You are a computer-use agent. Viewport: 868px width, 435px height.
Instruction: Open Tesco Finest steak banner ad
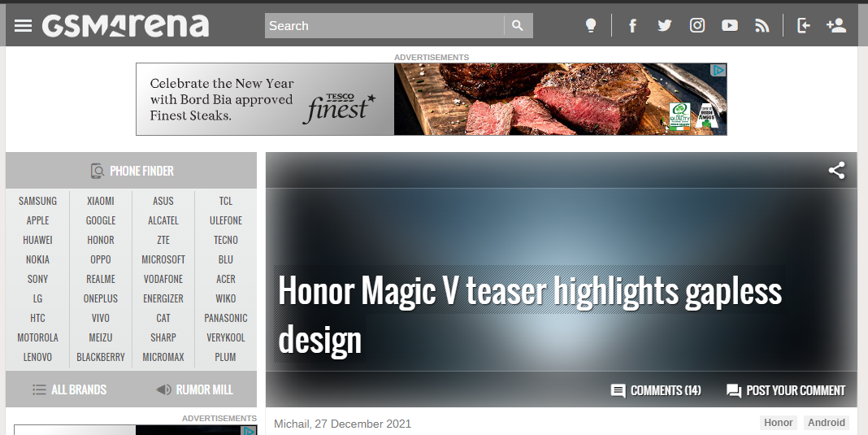[432, 99]
